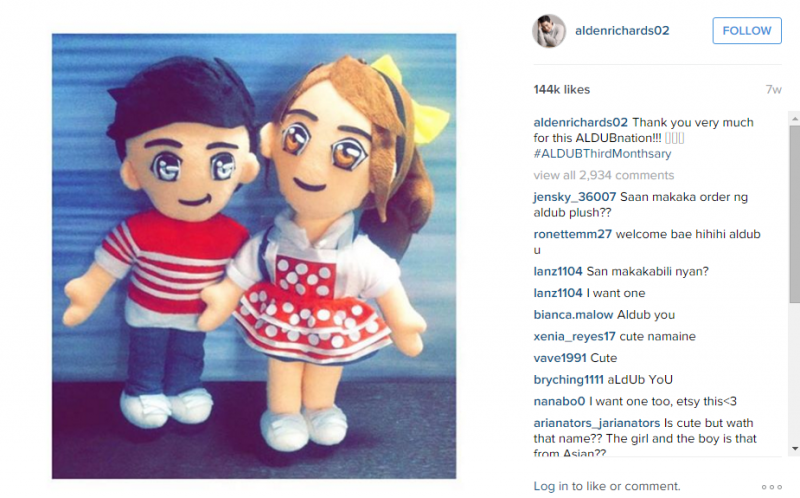800x498 pixels.
Task: Open the bianca.malow commenter profile
Action: click(x=573, y=315)
